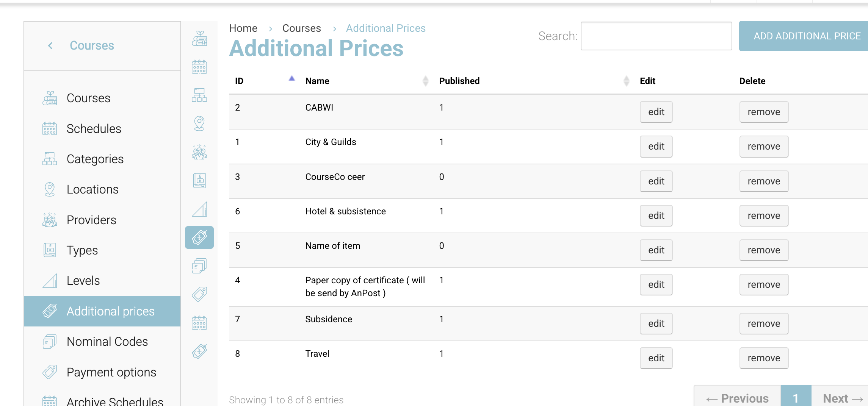Open Locations using the map pin icon
Image resolution: width=868 pixels, height=406 pixels.
click(199, 123)
